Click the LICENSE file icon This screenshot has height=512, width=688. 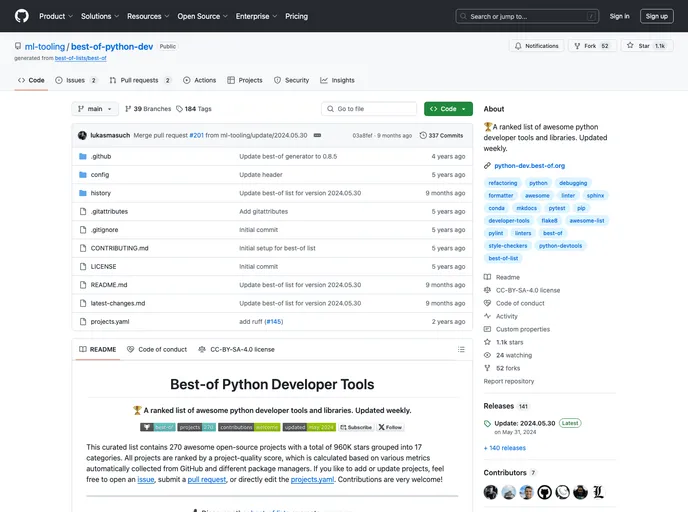point(82,266)
